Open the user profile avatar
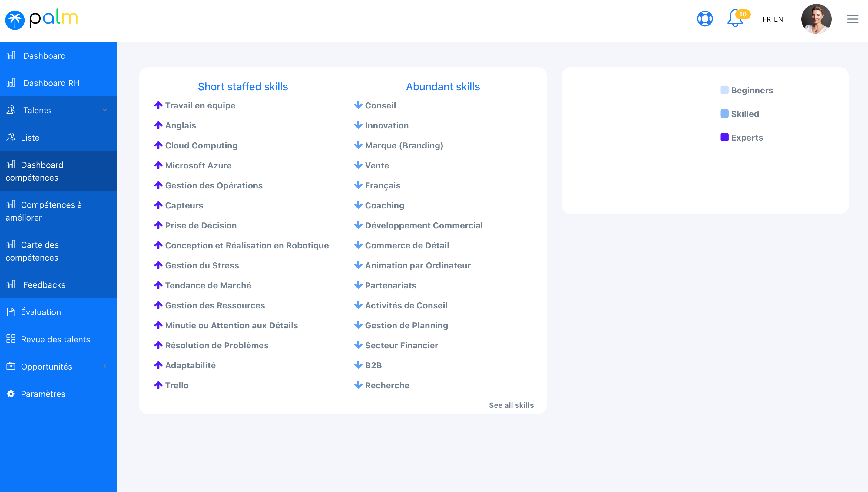This screenshot has width=868, height=492. (816, 19)
